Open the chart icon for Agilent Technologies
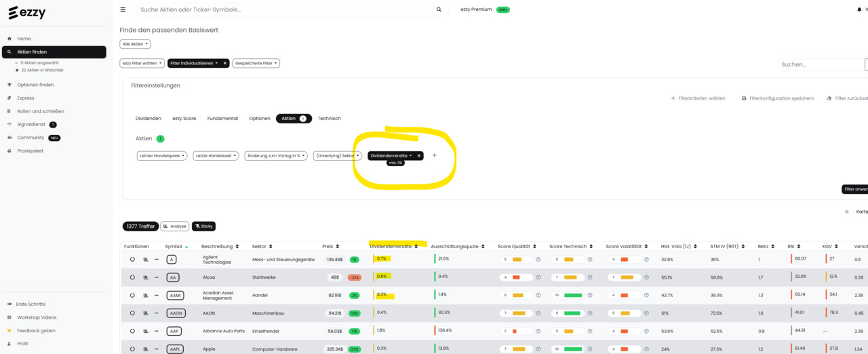This screenshot has height=354, width=868. coord(146,259)
